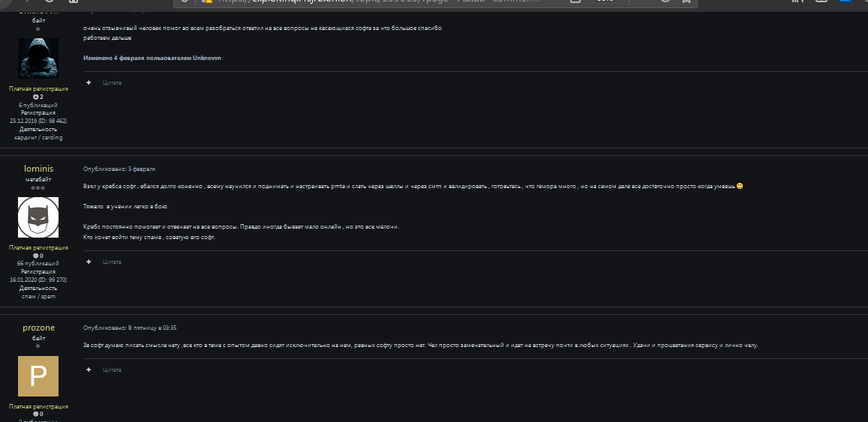Click the smiley emoji in lominis's post
Screen dimensions: 868x422
pyautogui.click(x=740, y=186)
